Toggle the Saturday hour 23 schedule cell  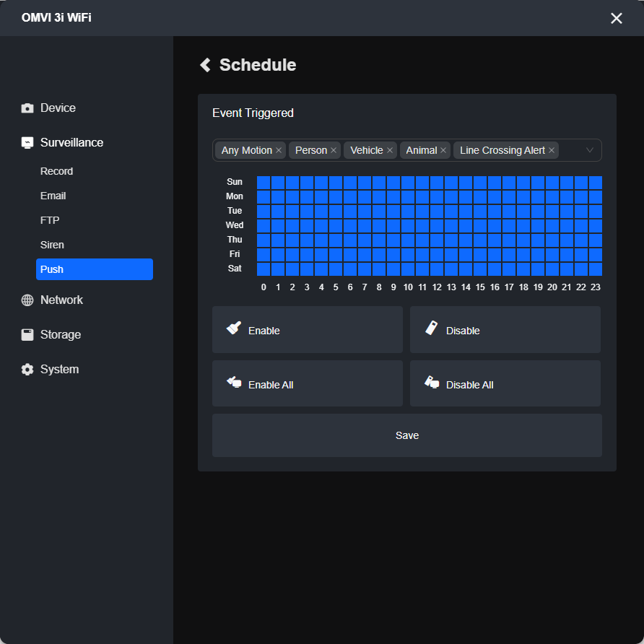[x=596, y=269]
